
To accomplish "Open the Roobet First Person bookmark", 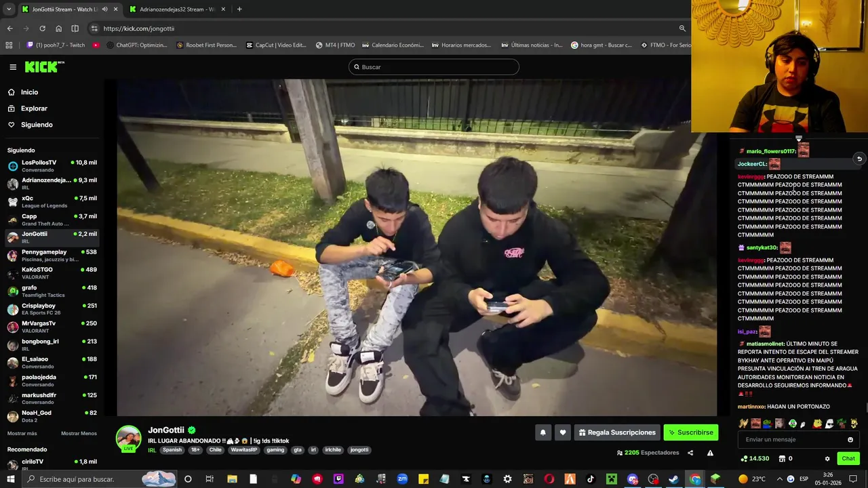I will tap(206, 45).
